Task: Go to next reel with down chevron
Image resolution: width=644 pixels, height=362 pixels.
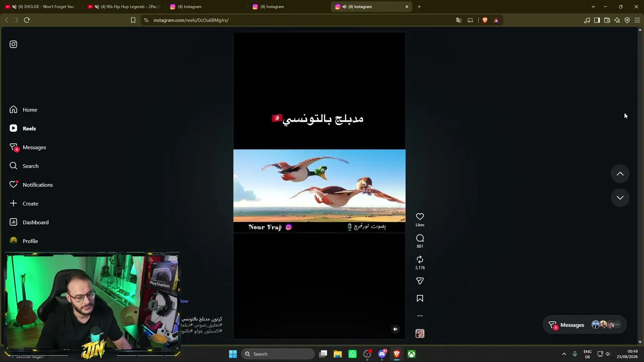Action: coord(620,198)
